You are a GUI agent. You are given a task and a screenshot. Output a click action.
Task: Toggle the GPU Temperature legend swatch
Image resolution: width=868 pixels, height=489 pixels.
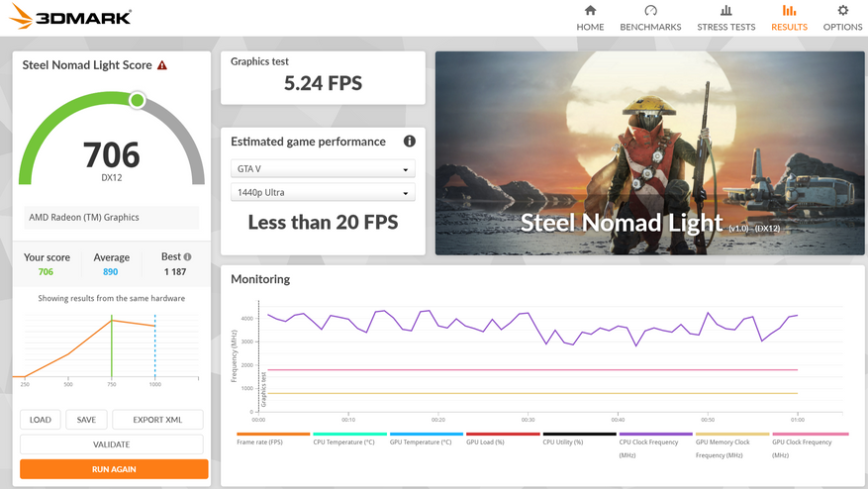[427, 435]
